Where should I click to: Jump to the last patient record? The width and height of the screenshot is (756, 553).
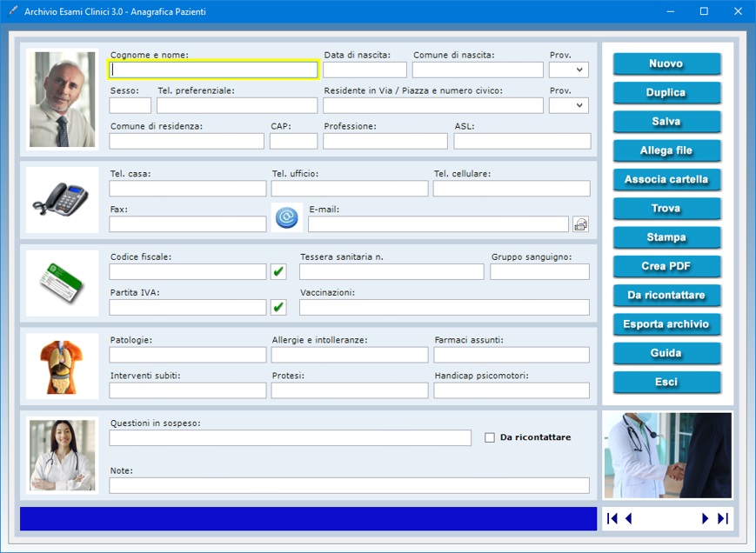(723, 518)
